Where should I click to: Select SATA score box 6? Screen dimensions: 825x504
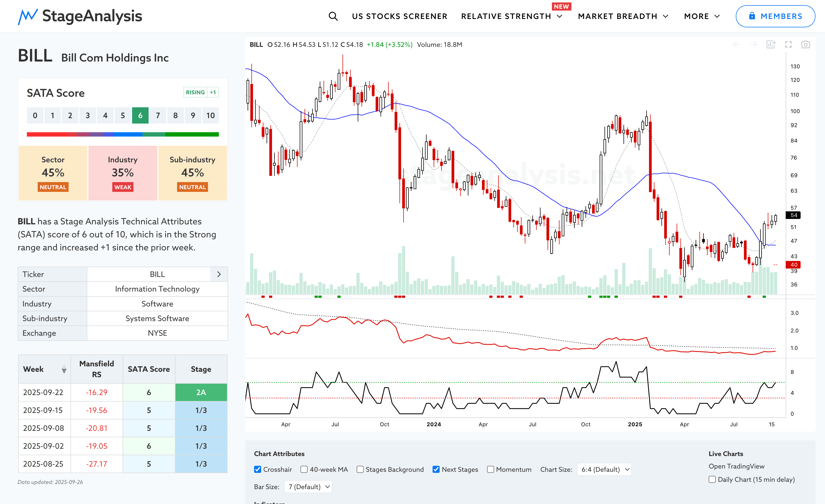tap(140, 115)
